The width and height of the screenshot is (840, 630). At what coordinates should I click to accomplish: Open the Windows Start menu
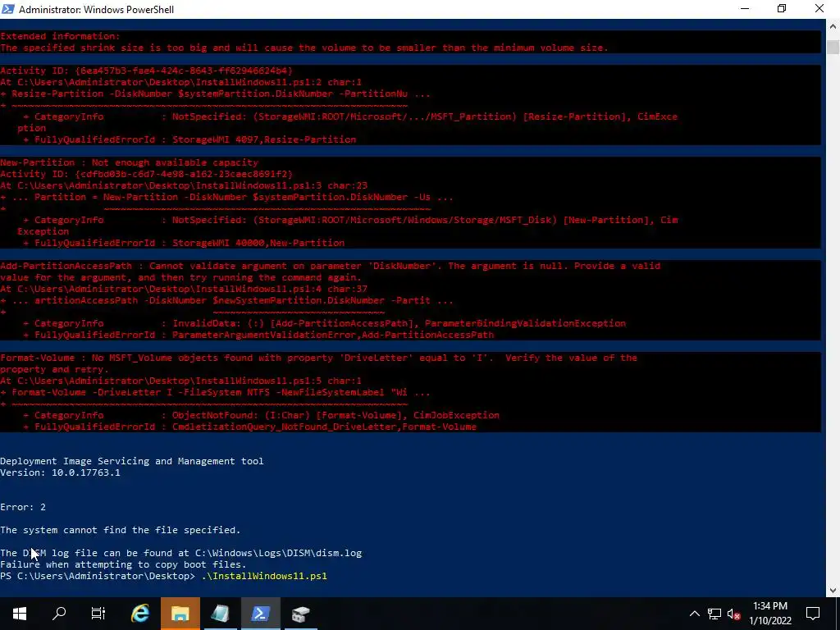point(20,614)
